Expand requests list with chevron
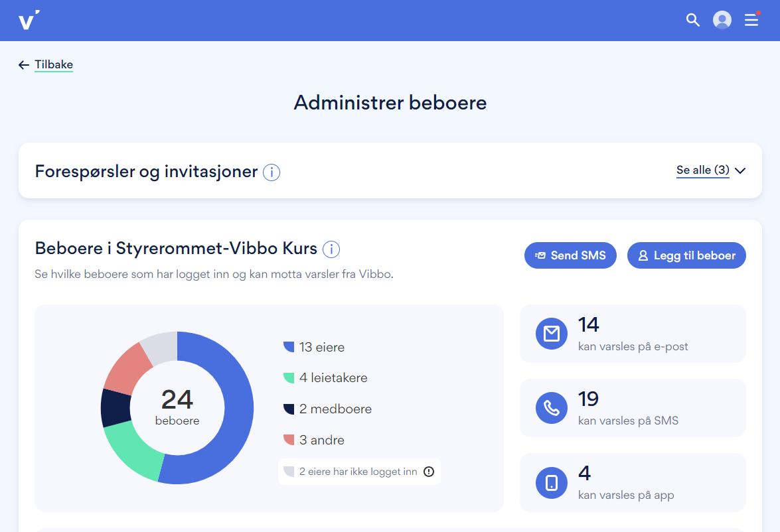This screenshot has height=532, width=780. click(x=740, y=170)
